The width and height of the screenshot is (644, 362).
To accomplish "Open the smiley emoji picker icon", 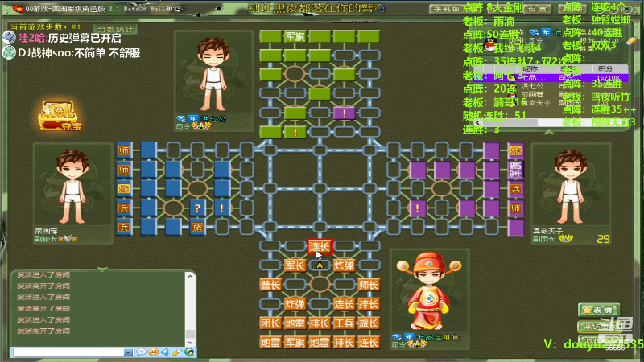I will pyautogui.click(x=153, y=352).
